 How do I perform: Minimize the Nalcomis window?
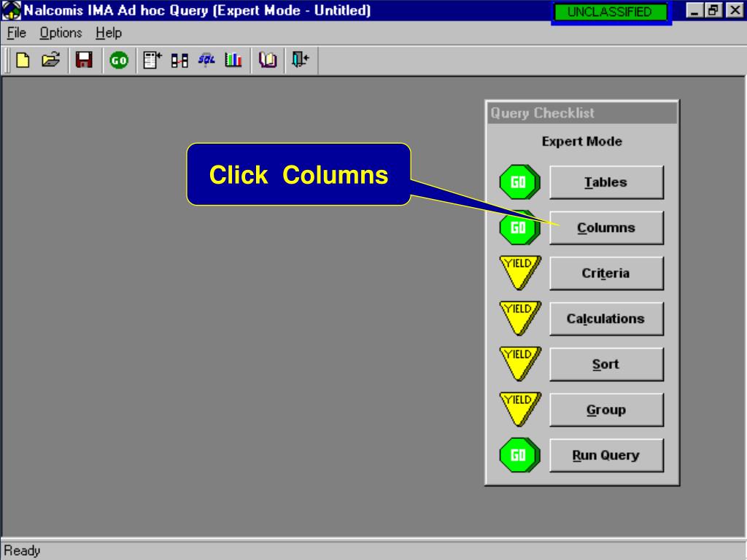695,10
